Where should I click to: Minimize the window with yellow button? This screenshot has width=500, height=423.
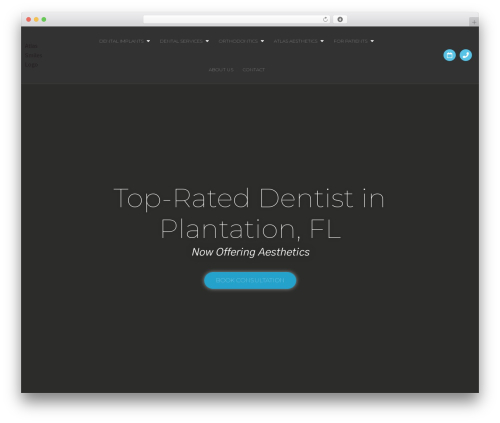point(36,19)
